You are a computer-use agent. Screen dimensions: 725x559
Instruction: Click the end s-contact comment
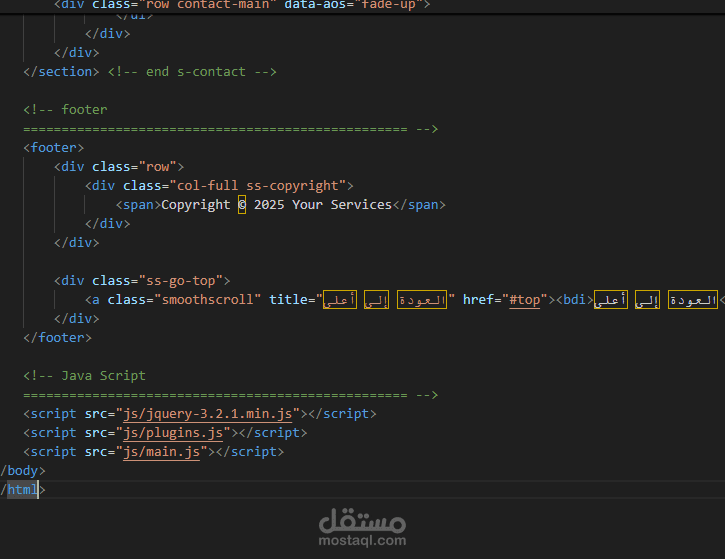pyautogui.click(x=192, y=72)
